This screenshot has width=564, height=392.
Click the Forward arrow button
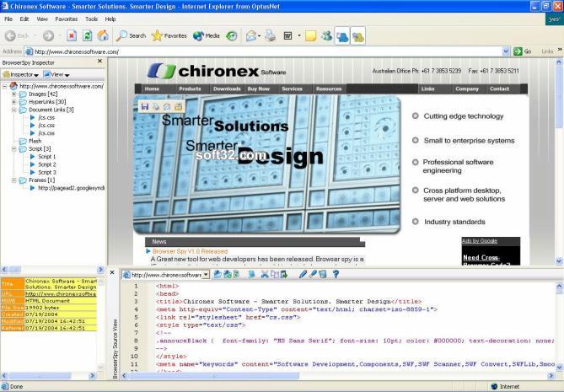pyautogui.click(x=48, y=35)
